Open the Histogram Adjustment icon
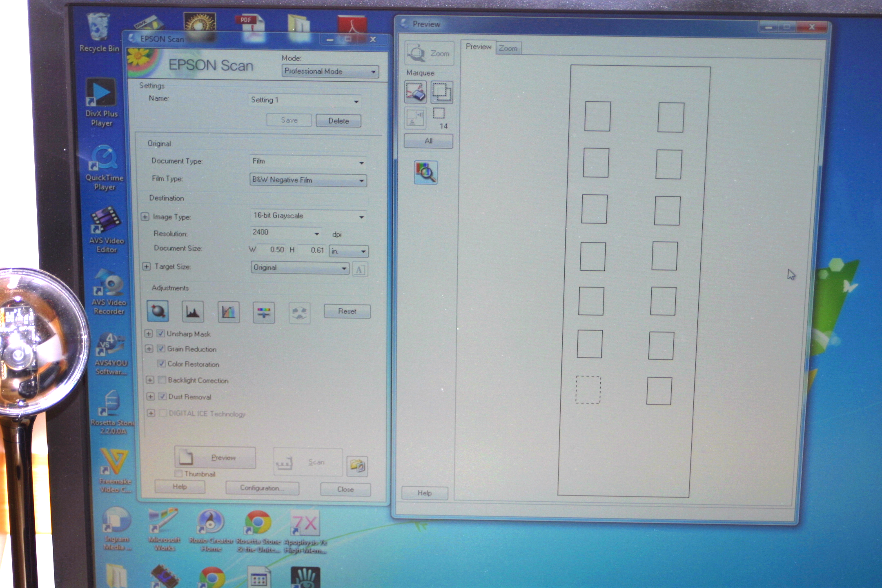Screen dimensions: 882x588 tap(193, 312)
